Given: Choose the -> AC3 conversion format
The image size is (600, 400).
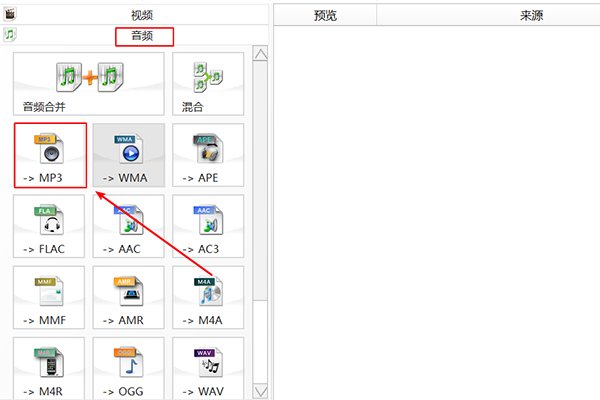Looking at the screenshot, I should (208, 226).
